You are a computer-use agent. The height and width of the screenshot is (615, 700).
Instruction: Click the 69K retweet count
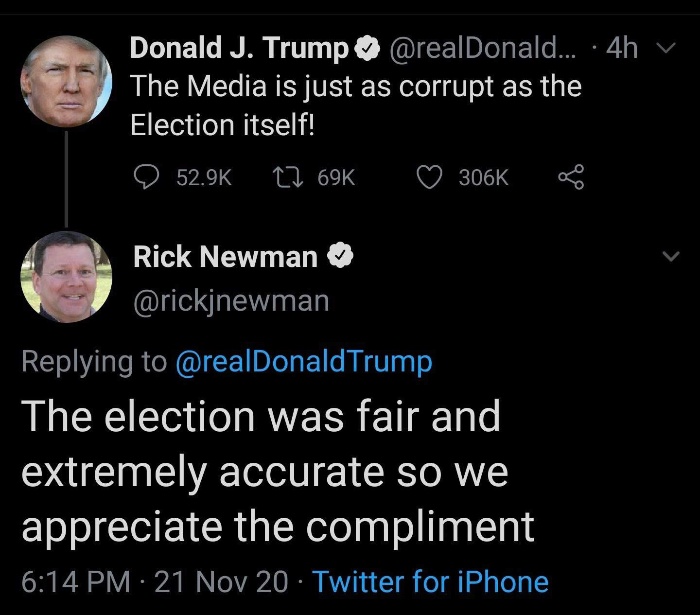(x=336, y=178)
